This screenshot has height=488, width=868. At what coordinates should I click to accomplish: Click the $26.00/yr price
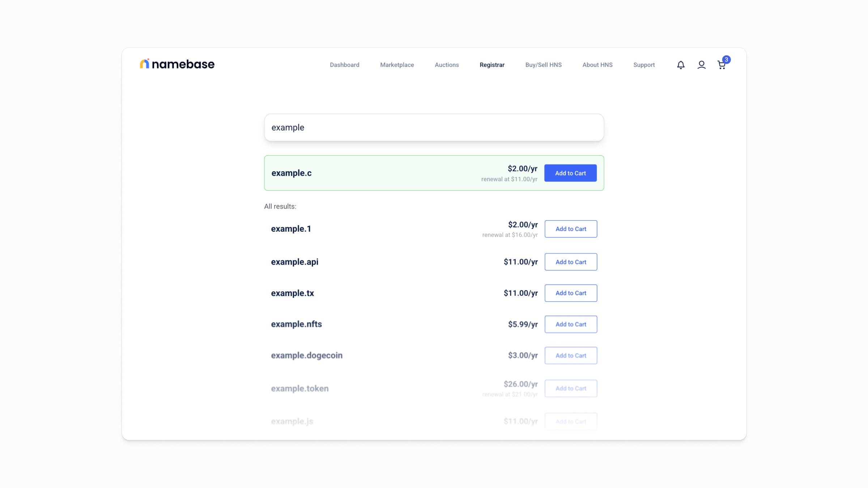(520, 384)
